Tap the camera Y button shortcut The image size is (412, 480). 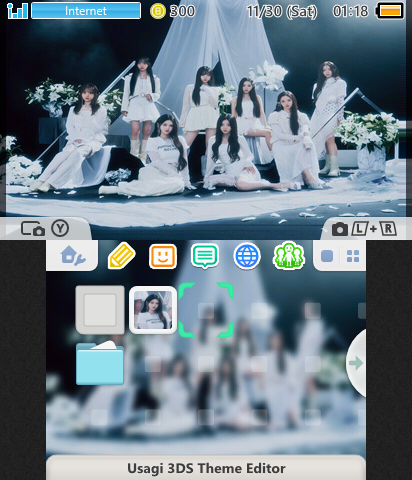pyautogui.click(x=45, y=229)
